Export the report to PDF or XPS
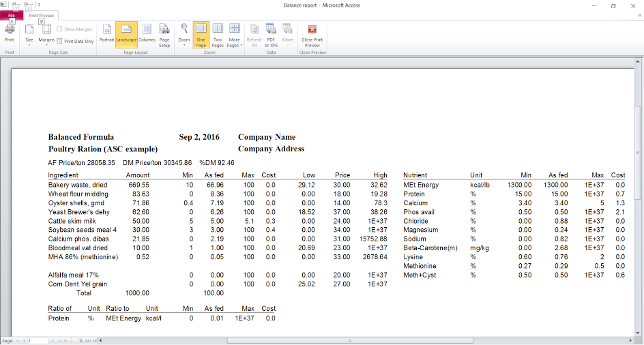The width and height of the screenshot is (644, 345). pos(271,35)
